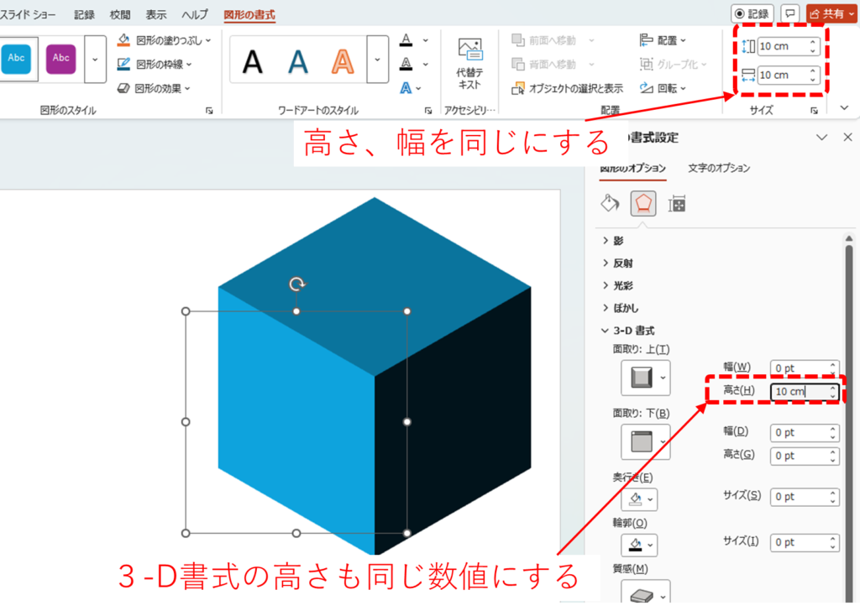Click the Fill & Line paint bucket icon
This screenshot has width=860, height=616.
[x=610, y=203]
